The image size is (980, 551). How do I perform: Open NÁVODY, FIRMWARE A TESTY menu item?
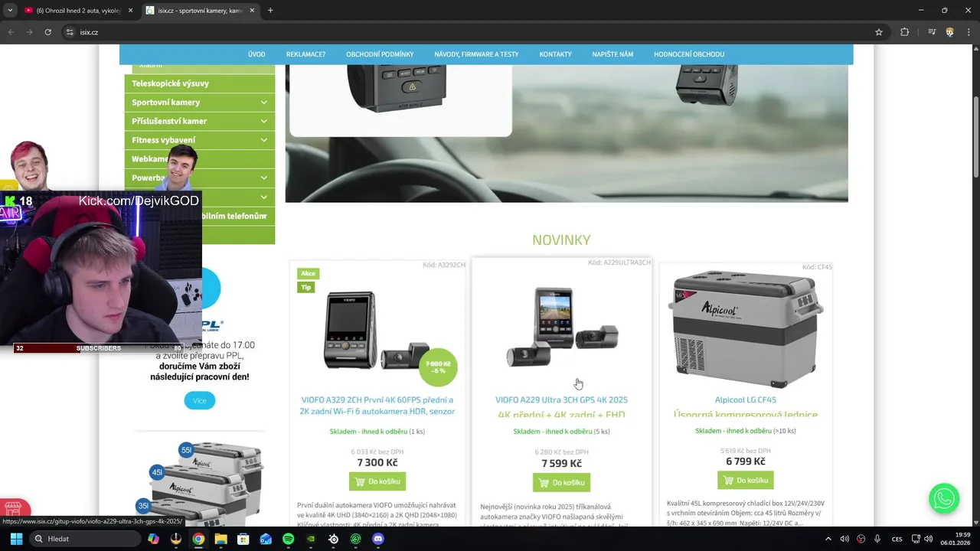click(476, 54)
